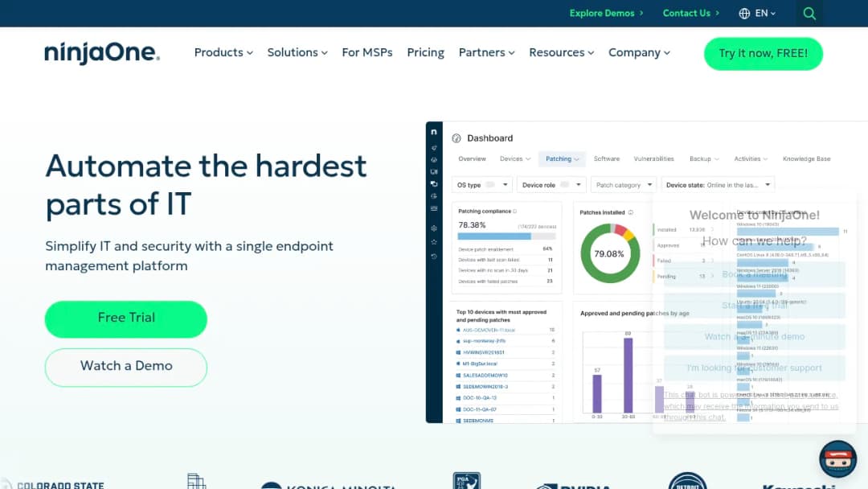Click the Free Trial button
This screenshot has width=868, height=489.
coord(125,319)
